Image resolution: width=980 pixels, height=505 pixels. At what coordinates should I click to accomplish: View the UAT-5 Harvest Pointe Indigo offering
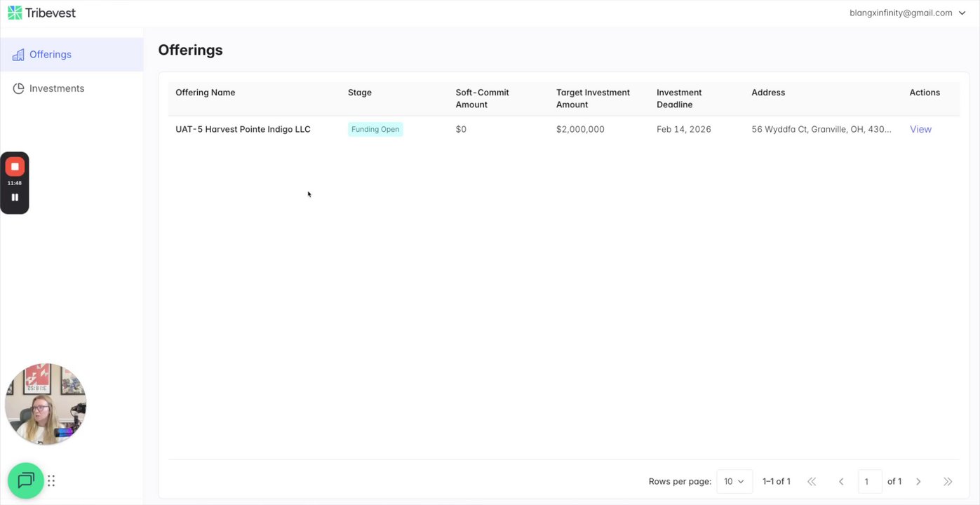pyautogui.click(x=920, y=129)
